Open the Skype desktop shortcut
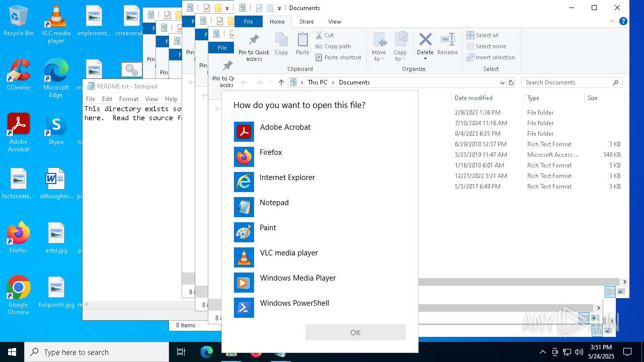Viewport: 644px width, 362px height. [56, 129]
